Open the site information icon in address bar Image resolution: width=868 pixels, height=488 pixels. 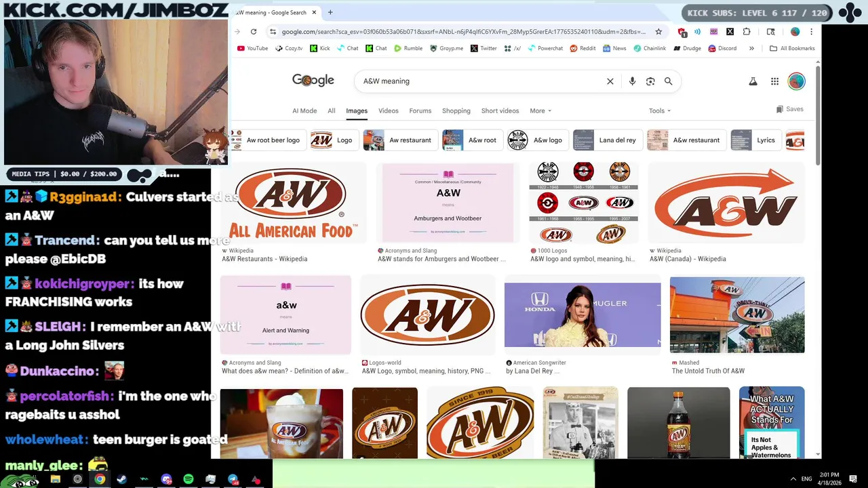tap(273, 31)
